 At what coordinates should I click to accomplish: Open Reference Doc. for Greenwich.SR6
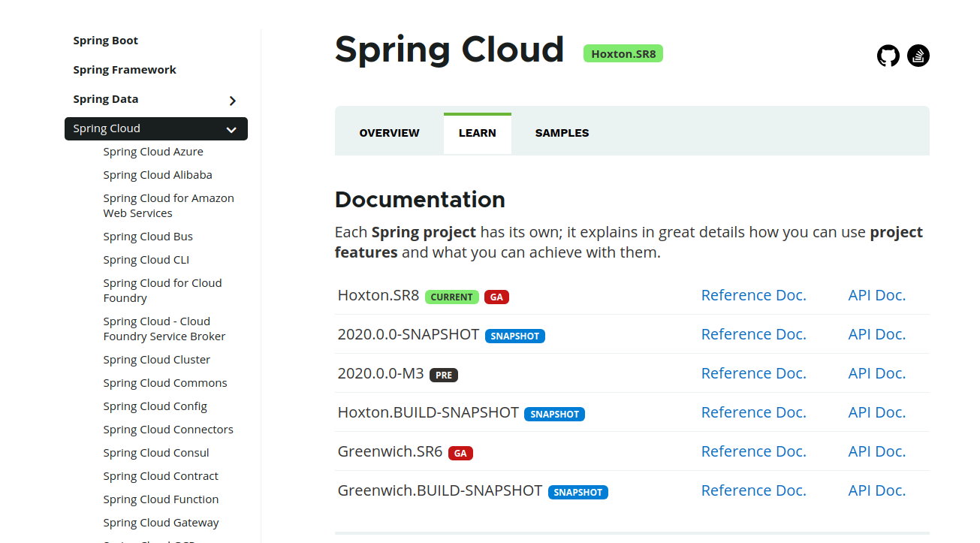pyautogui.click(x=753, y=451)
